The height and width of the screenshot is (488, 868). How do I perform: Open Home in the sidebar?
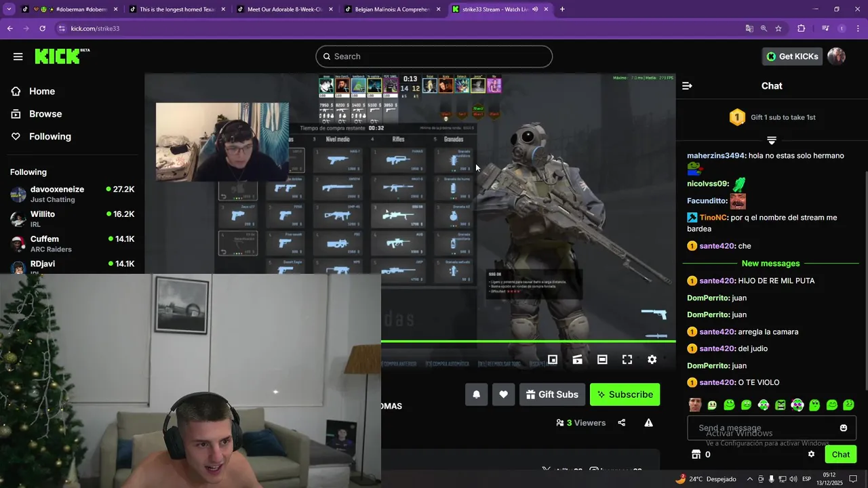click(x=41, y=91)
